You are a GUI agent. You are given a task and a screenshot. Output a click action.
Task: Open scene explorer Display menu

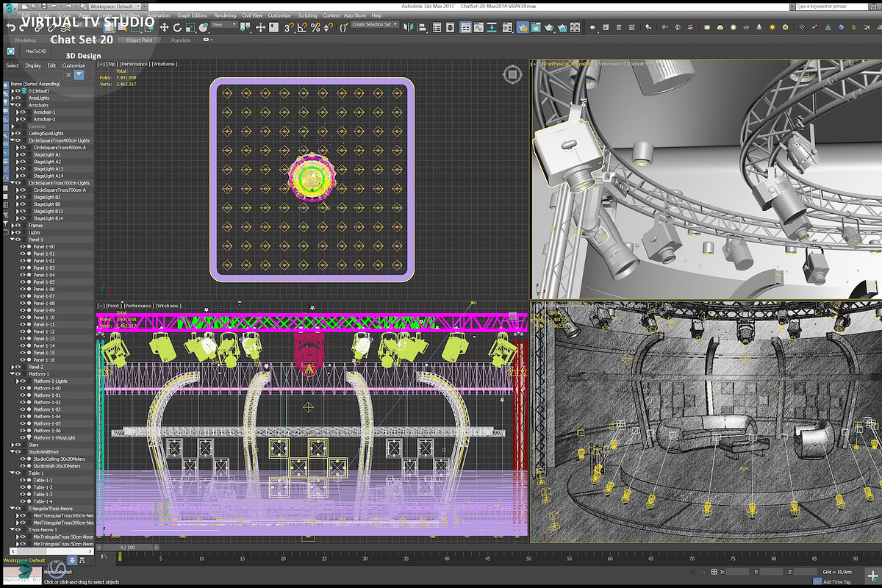(x=33, y=65)
